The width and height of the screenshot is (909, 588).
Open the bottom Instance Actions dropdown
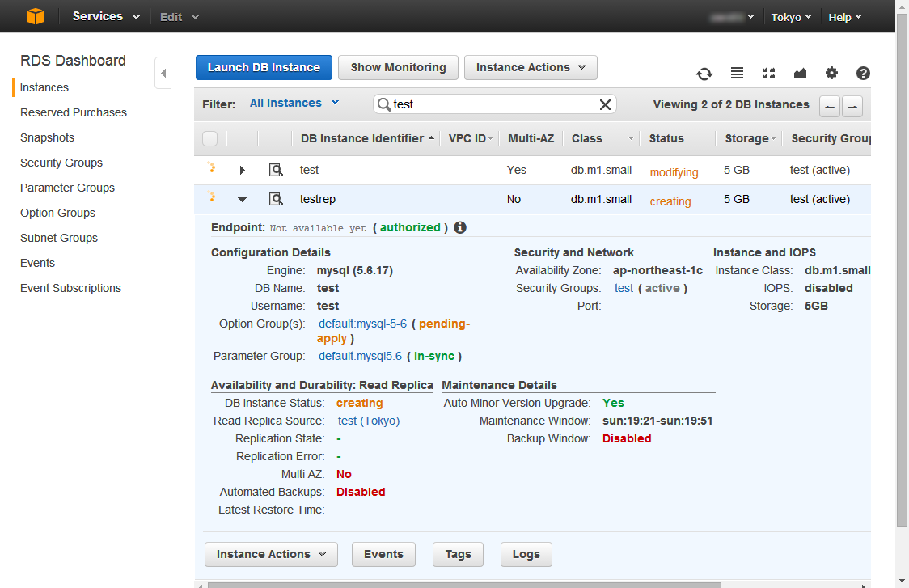pyautogui.click(x=271, y=554)
